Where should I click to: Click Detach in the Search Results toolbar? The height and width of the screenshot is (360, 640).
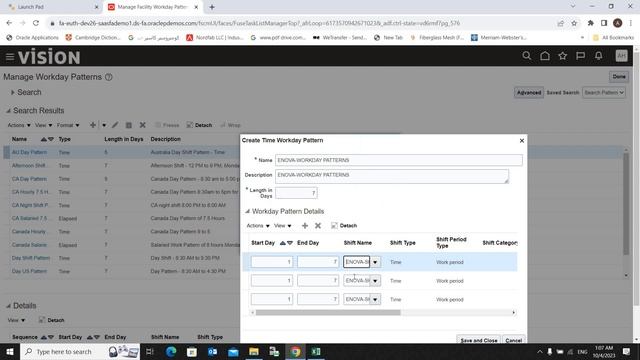pos(199,125)
